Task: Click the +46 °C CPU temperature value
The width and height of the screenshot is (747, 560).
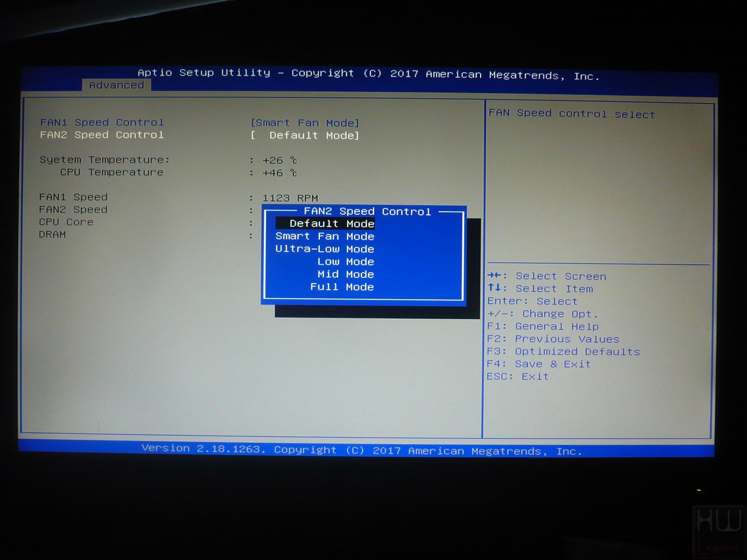Action: coord(280,173)
